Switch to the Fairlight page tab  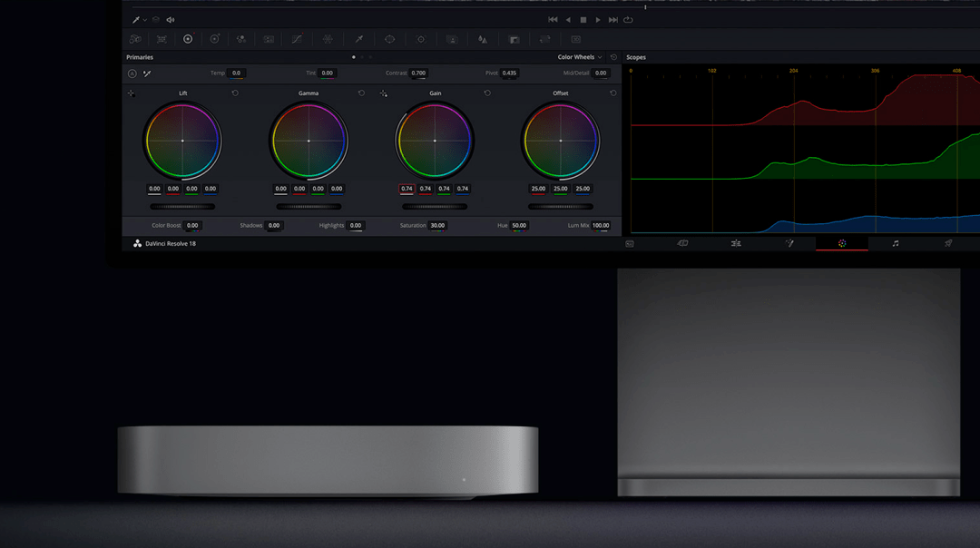896,244
